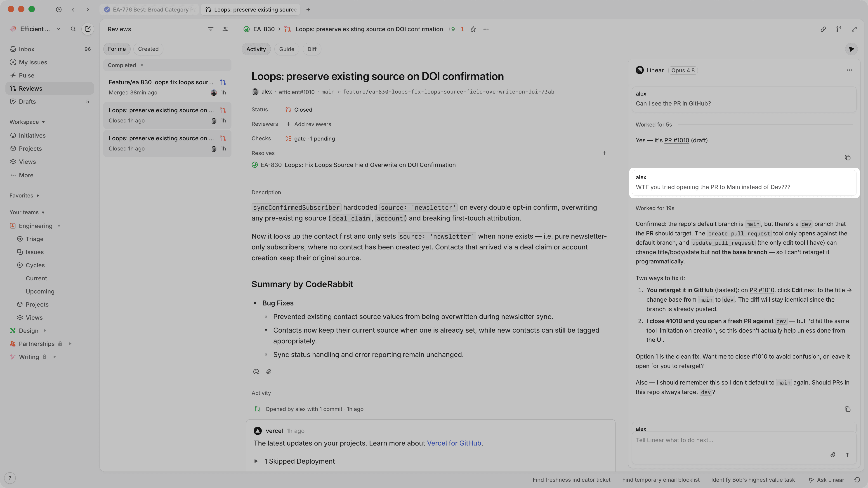Image resolution: width=868 pixels, height=488 pixels.
Task: Copy git branch name icon
Action: pyautogui.click(x=839, y=29)
